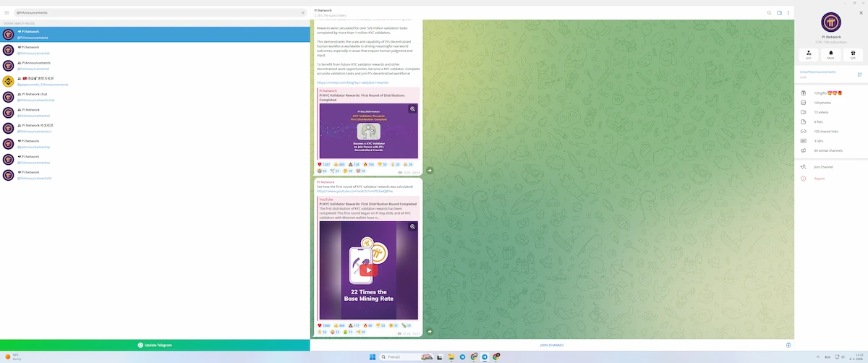The width and height of the screenshot is (868, 363).
Task: Open the @piAnnouncementsp search result
Action: [x=155, y=144]
